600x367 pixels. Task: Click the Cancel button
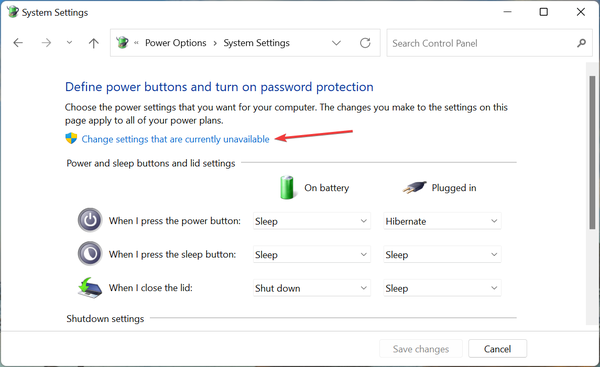pos(497,349)
